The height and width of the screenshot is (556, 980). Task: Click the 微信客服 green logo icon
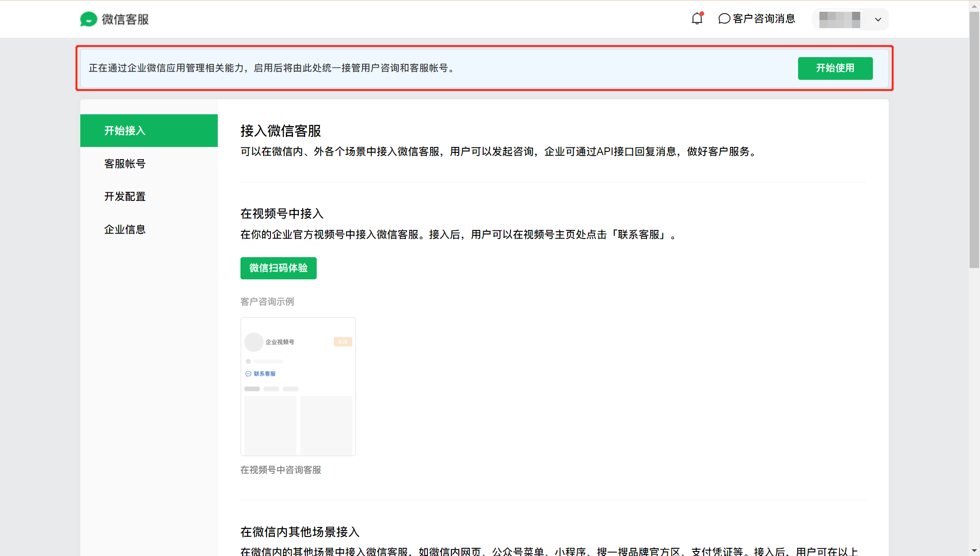[88, 19]
